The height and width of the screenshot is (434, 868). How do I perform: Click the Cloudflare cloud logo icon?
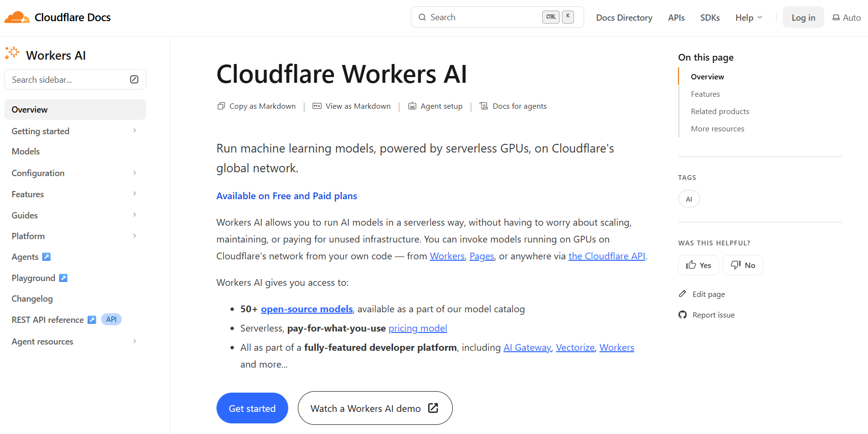[x=17, y=17]
